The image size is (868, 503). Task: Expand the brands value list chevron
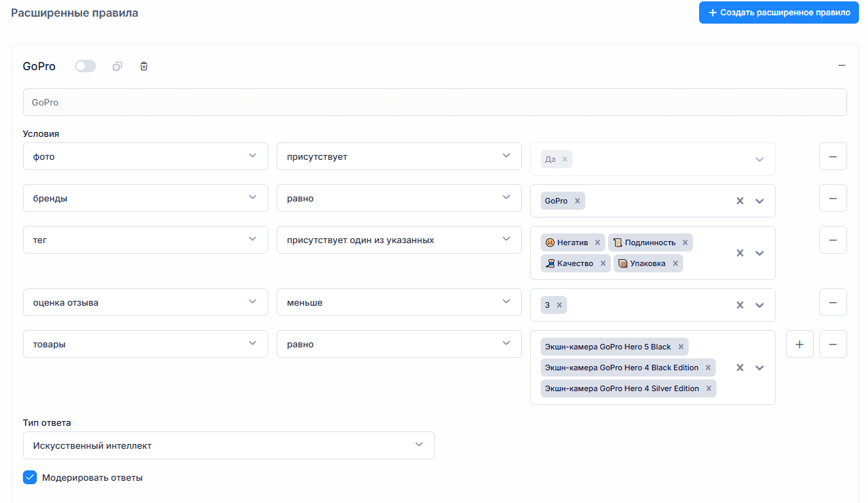point(760,201)
